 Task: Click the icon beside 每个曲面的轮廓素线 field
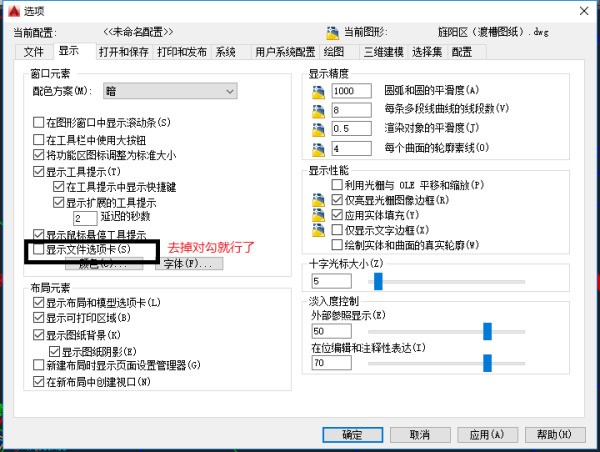[x=319, y=148]
